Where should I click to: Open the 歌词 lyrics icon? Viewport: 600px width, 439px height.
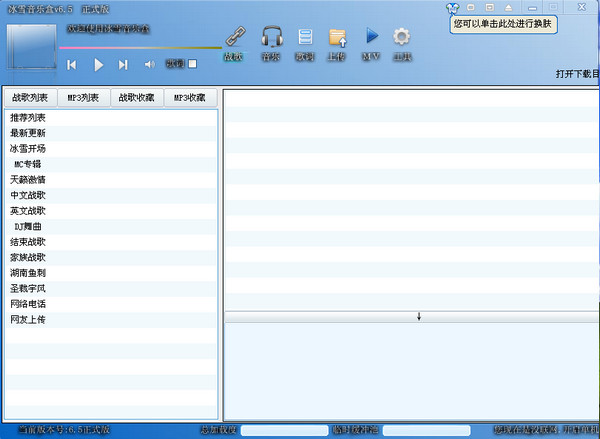coord(305,37)
